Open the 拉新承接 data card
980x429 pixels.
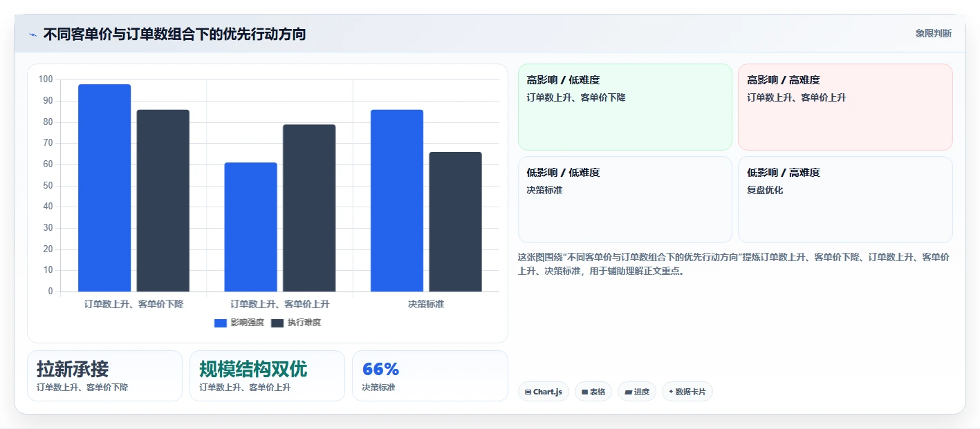tap(104, 376)
